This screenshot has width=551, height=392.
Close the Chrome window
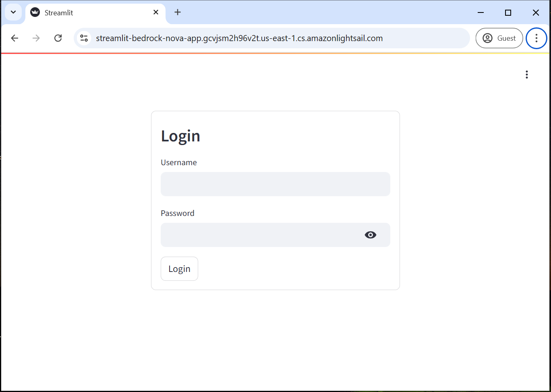[x=536, y=12]
